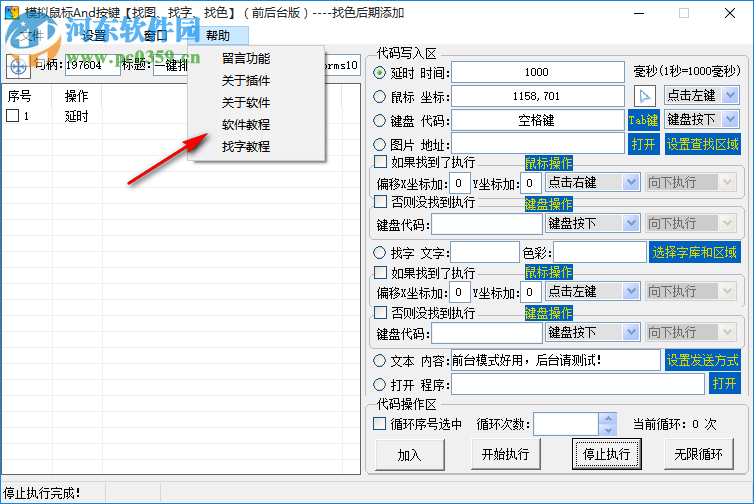The height and width of the screenshot is (504, 754).
Task: Click the Tab键 button
Action: click(643, 120)
